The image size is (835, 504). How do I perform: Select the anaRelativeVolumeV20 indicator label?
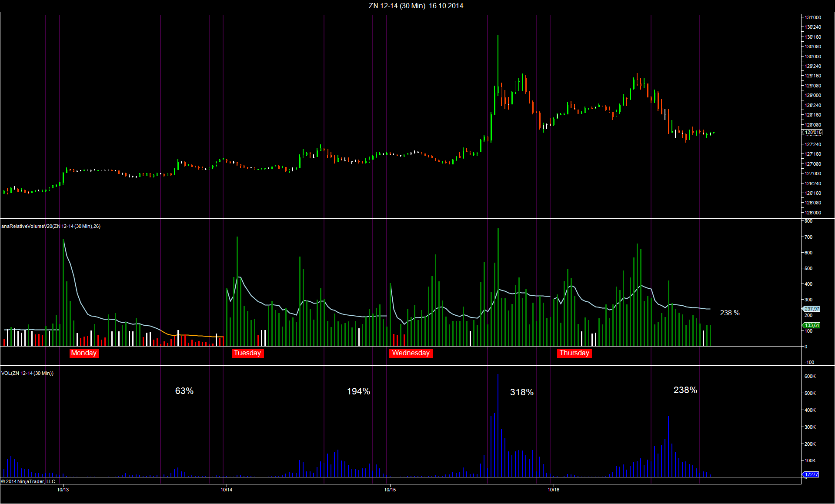[51, 226]
